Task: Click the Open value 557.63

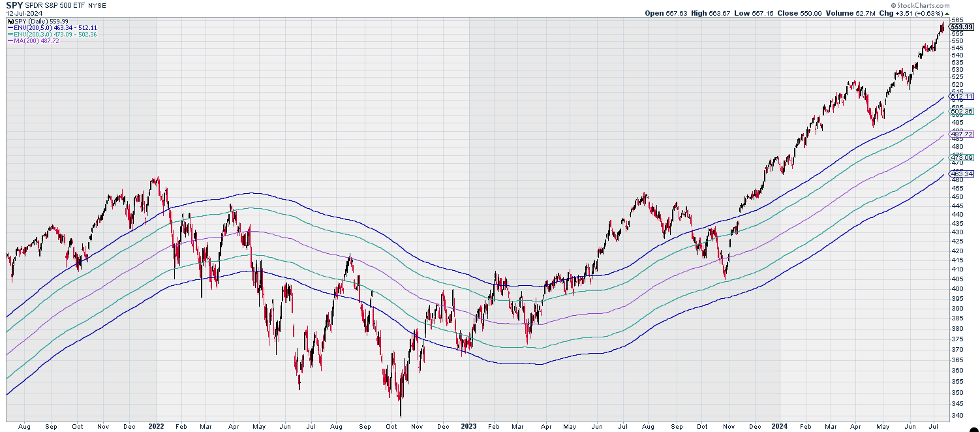Action: click(677, 13)
